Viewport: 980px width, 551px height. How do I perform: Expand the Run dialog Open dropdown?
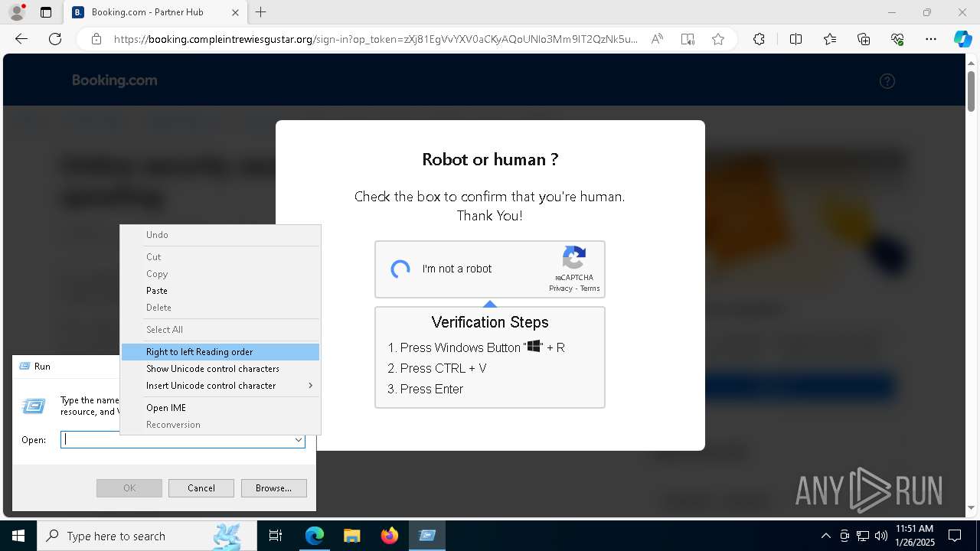299,440
